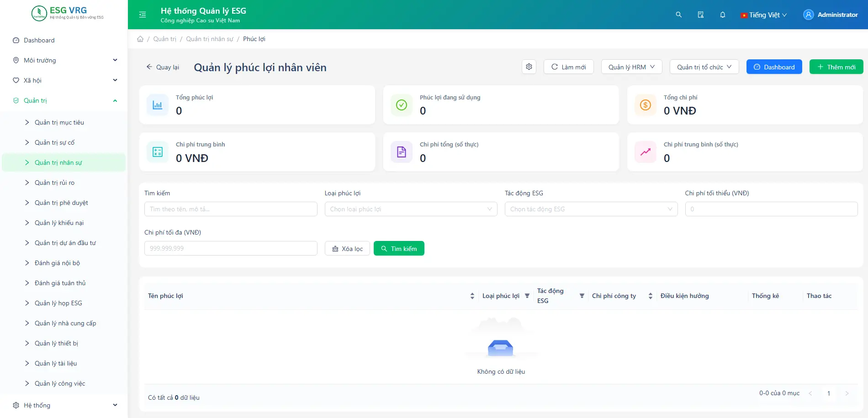The height and width of the screenshot is (418, 868).
Task: Open Dashboard in the sidebar
Action: [64, 40]
